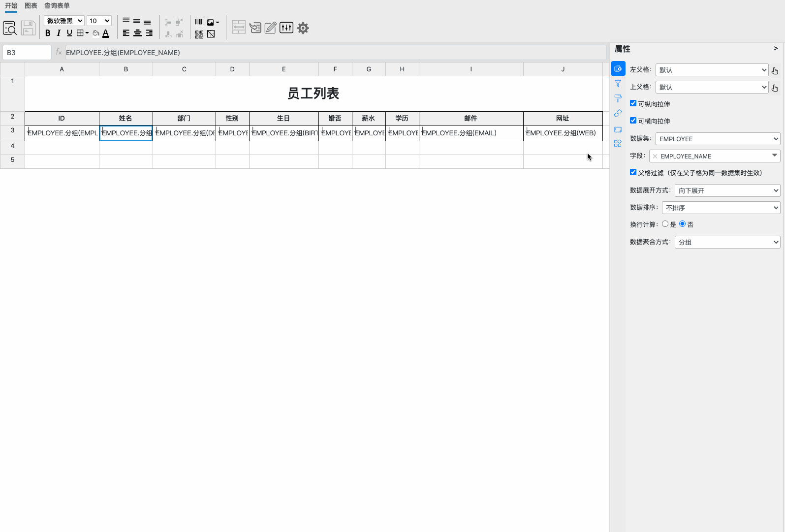Image resolution: width=785 pixels, height=532 pixels.
Task: Switch to the 开始 tab
Action: [x=11, y=5]
